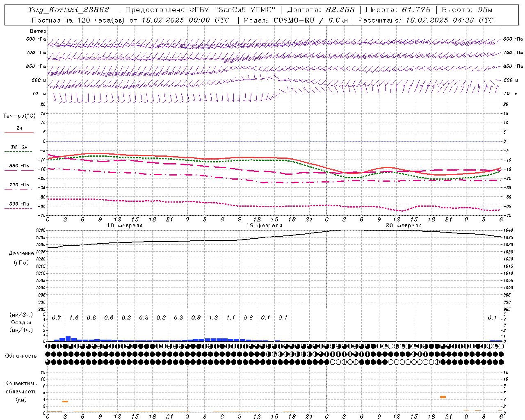Click the date label 19 февраля

[x=264, y=226]
